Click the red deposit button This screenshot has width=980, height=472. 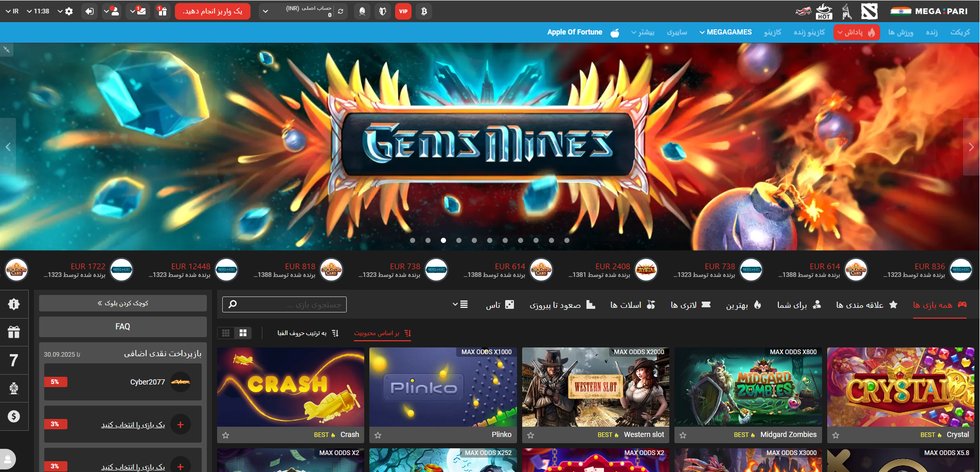[x=212, y=11]
